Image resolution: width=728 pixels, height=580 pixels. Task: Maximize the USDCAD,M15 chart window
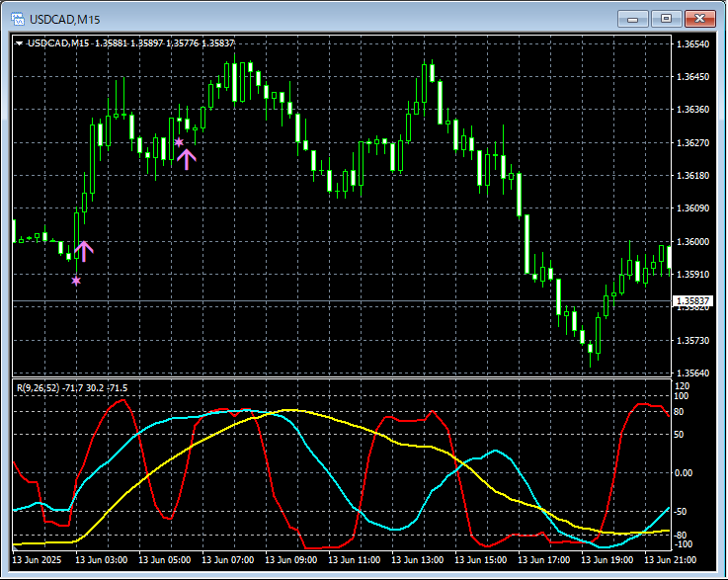[x=667, y=18]
